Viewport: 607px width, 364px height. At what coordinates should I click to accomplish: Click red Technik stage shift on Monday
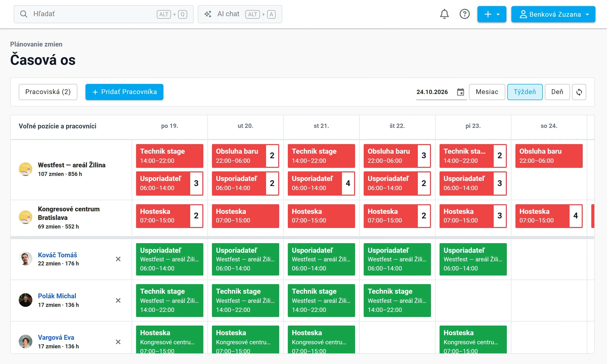pyautogui.click(x=170, y=156)
